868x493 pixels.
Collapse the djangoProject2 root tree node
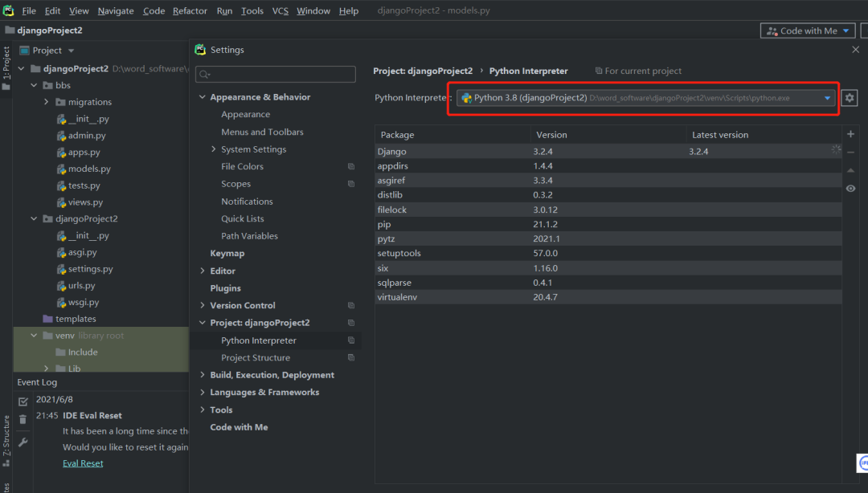[x=22, y=68]
